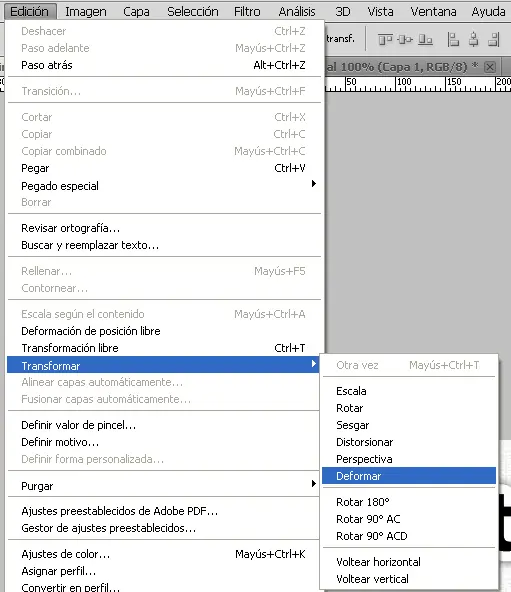Screen dimensions: 511x592
Task: Open the Selección menu
Action: 193,12
